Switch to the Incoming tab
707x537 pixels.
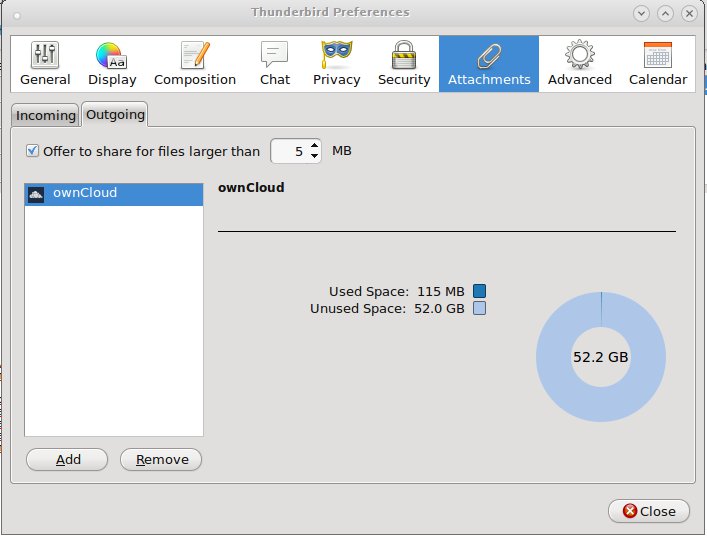46,115
